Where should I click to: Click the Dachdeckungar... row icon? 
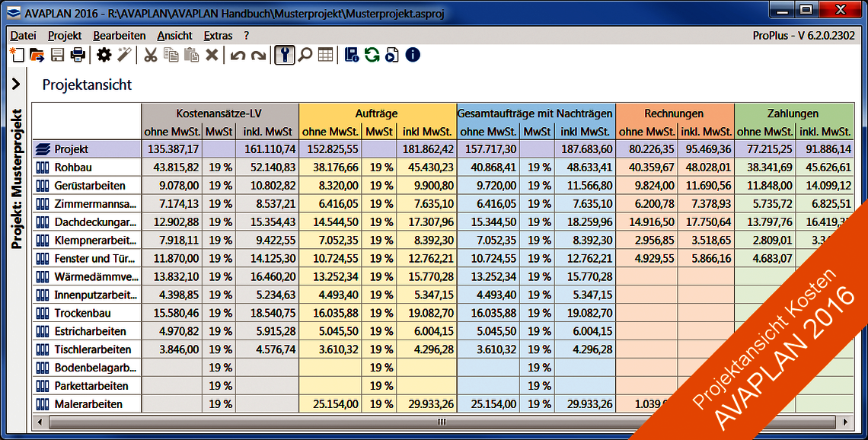tap(42, 222)
